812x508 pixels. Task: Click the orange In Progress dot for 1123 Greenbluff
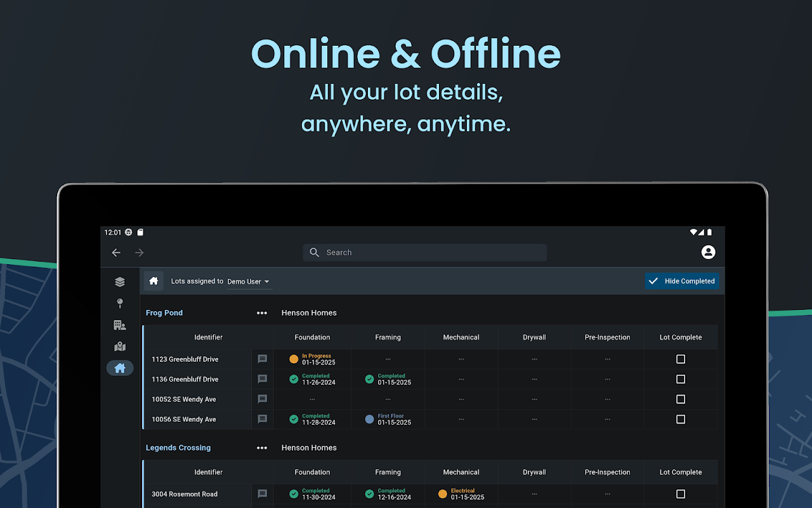pyautogui.click(x=294, y=359)
